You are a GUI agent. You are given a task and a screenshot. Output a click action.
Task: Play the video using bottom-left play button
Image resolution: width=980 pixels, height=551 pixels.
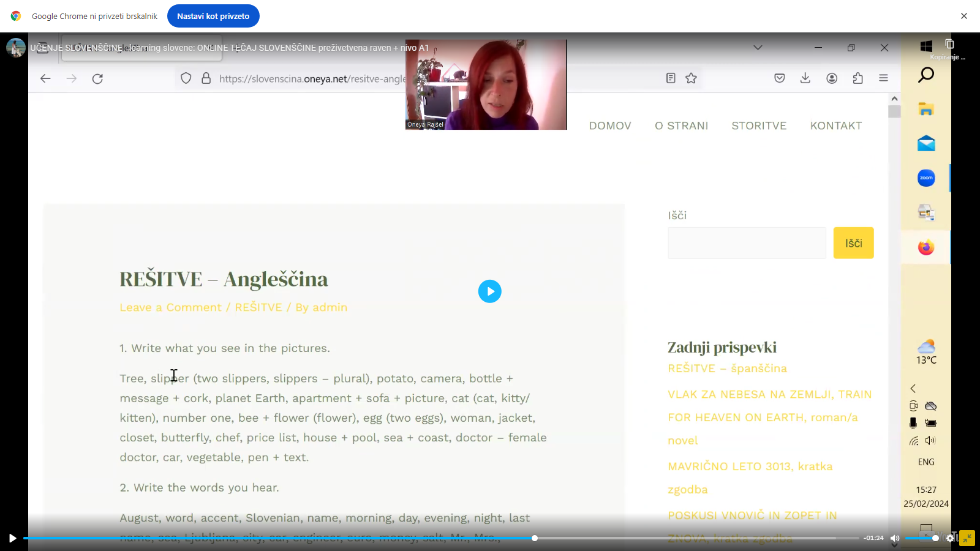pyautogui.click(x=12, y=538)
